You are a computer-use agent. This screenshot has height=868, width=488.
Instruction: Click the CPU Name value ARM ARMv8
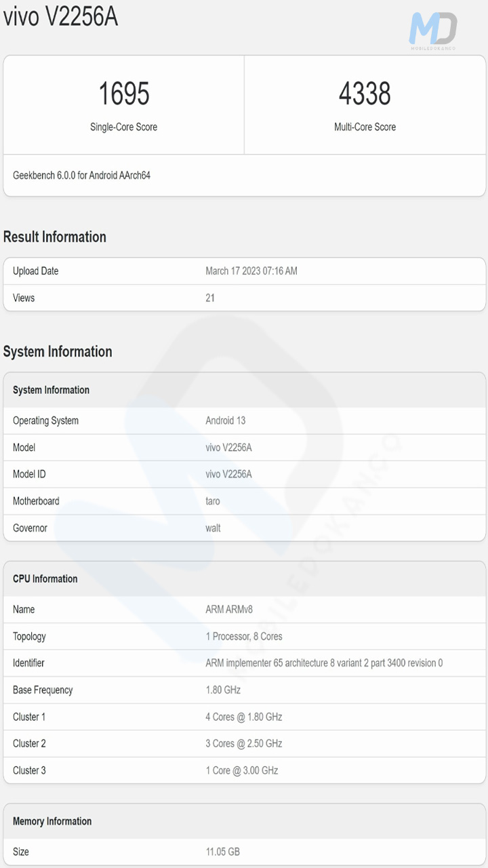229,610
